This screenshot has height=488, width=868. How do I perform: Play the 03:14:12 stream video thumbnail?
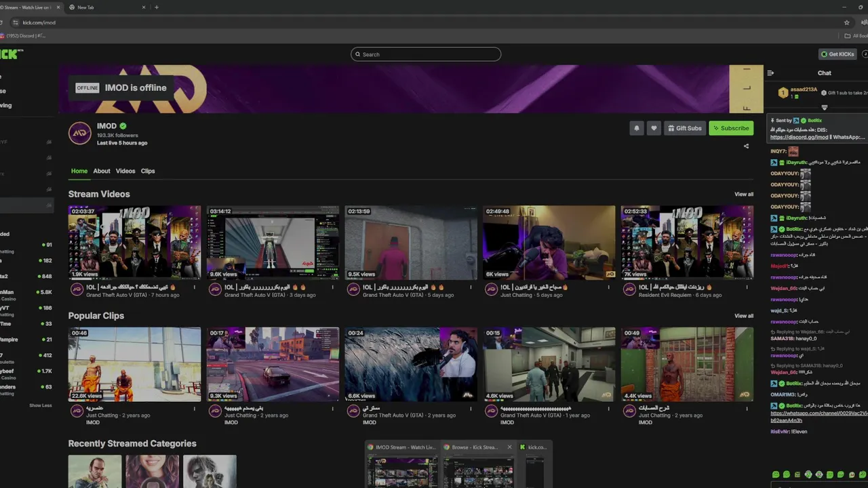point(273,243)
